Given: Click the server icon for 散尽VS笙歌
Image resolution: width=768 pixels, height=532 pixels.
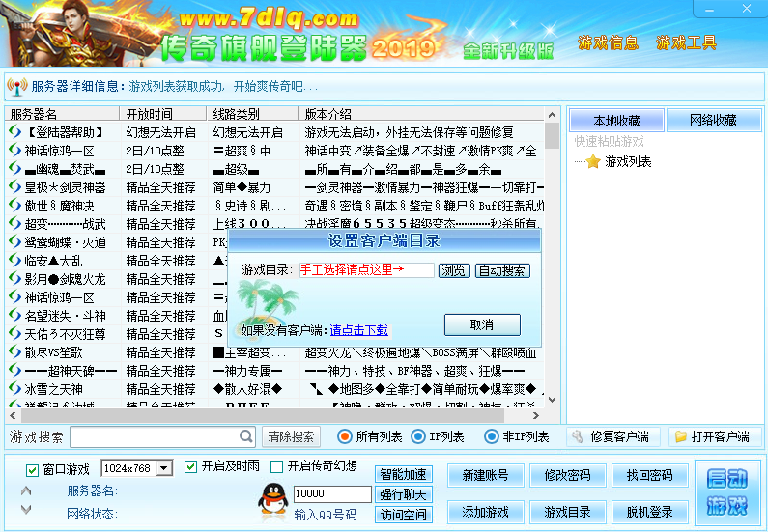Looking at the screenshot, I should pos(14,352).
